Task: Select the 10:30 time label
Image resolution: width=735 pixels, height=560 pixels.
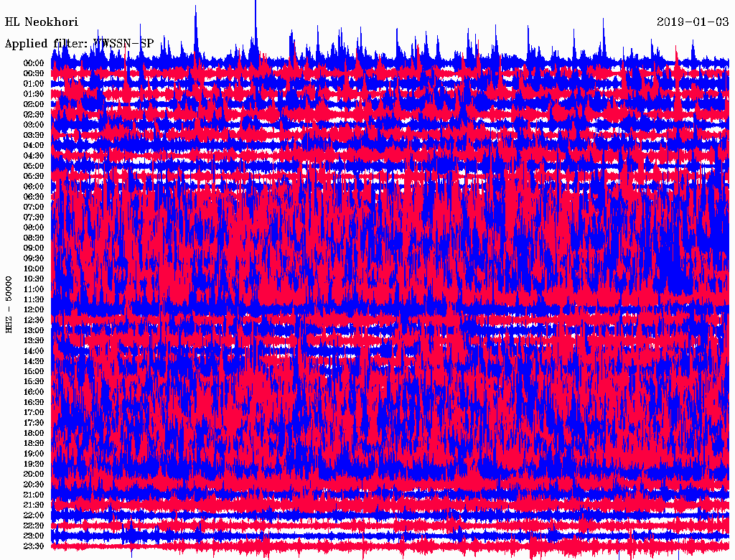Action: click(33, 279)
